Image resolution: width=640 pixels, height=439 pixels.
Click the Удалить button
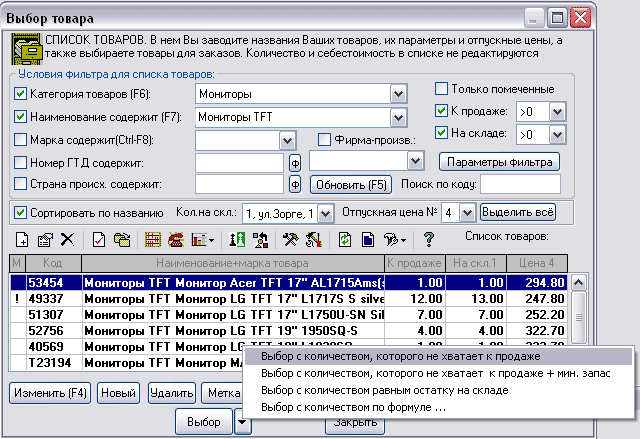click(172, 393)
